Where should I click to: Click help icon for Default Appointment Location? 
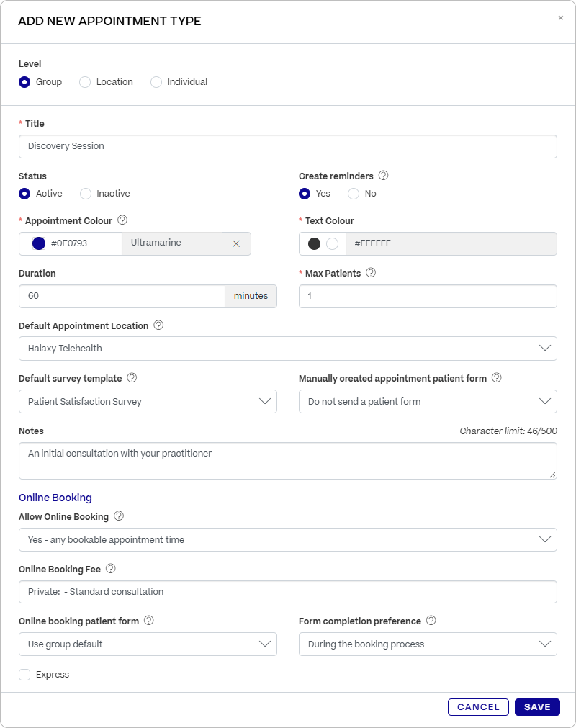(158, 325)
